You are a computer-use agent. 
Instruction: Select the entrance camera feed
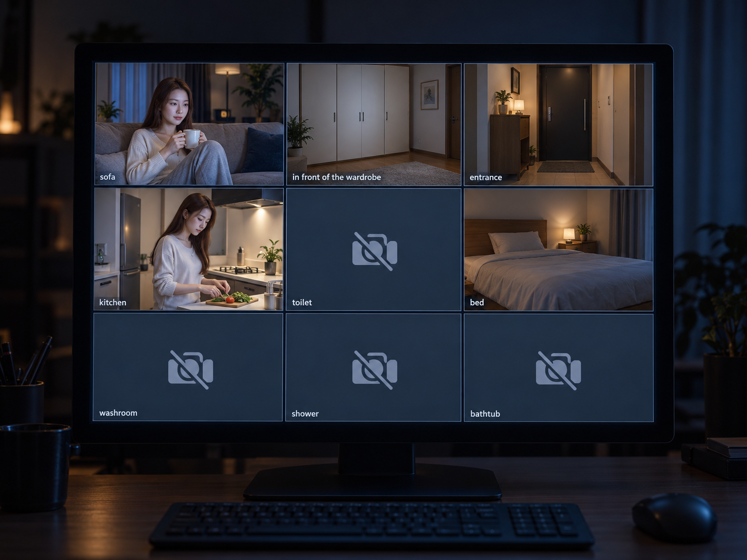[558, 124]
